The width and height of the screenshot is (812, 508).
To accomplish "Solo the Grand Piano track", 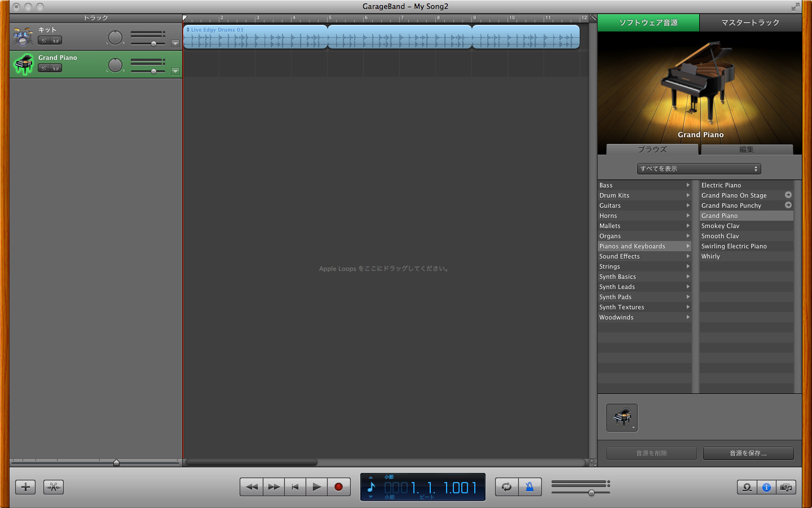I will click(56, 68).
